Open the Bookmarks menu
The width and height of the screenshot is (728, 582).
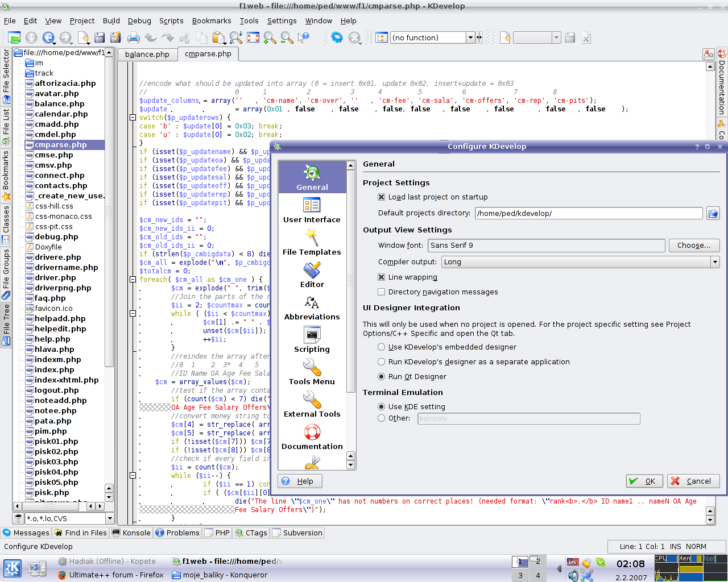[x=211, y=20]
